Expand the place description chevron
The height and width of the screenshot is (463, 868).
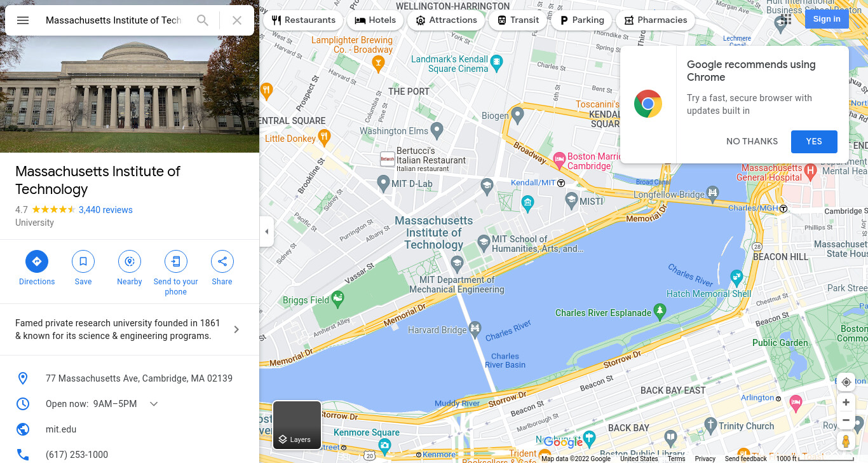click(236, 329)
